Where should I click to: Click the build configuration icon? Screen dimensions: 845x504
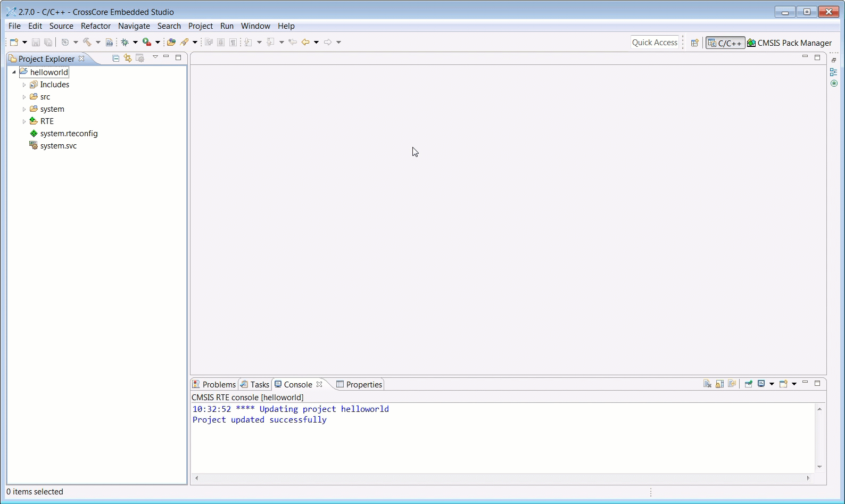click(65, 42)
